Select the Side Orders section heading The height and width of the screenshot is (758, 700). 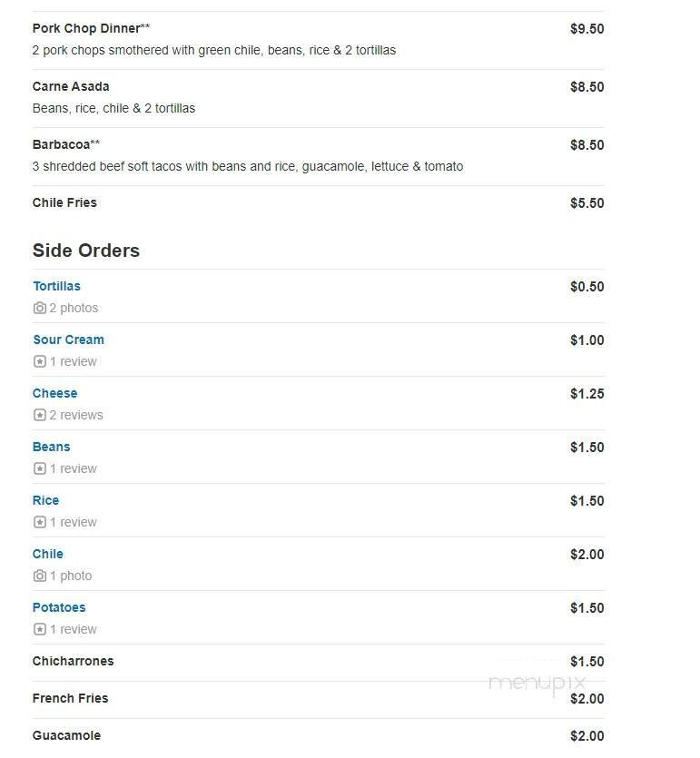point(85,251)
